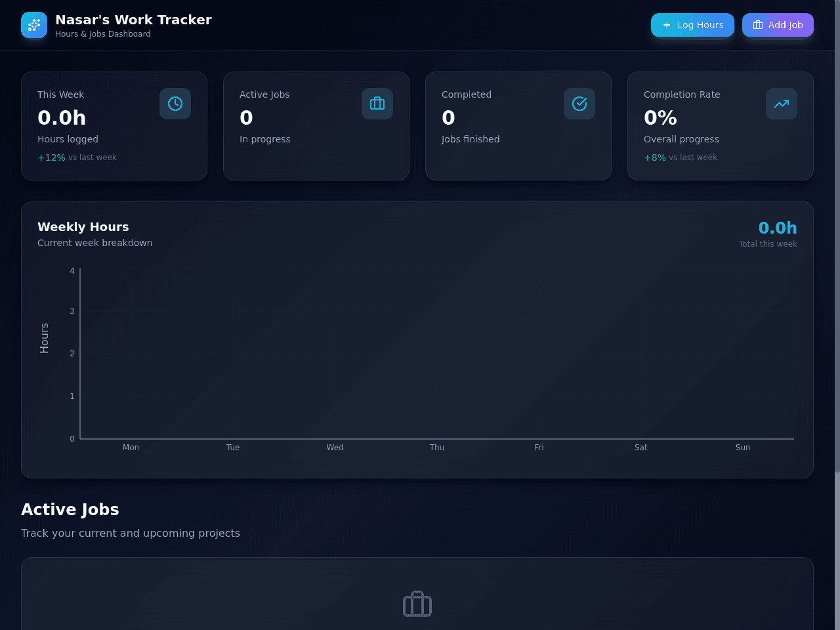Click the Nasar's Work Tracker title

133,20
